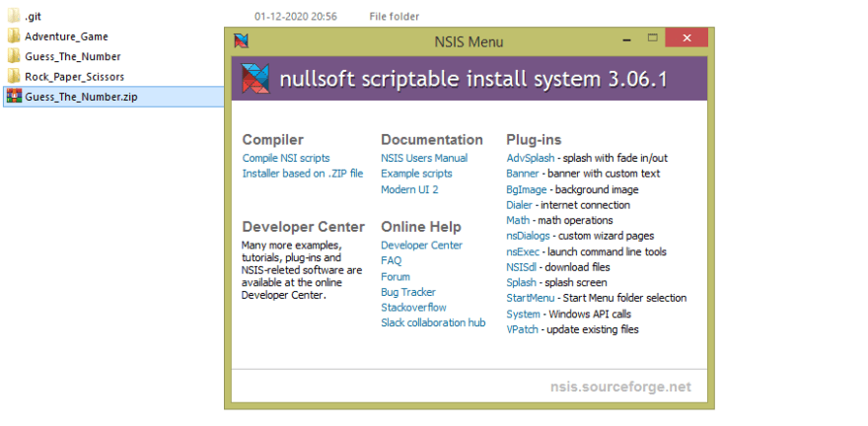Select the Guess_The_Number folder icon
Screen dimensions: 868x426
click(14, 56)
